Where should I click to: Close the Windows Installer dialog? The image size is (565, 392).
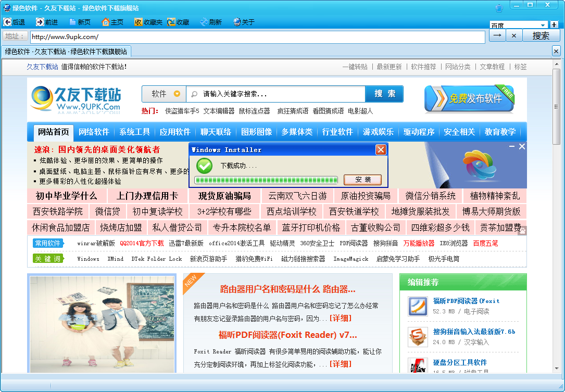coord(381,149)
